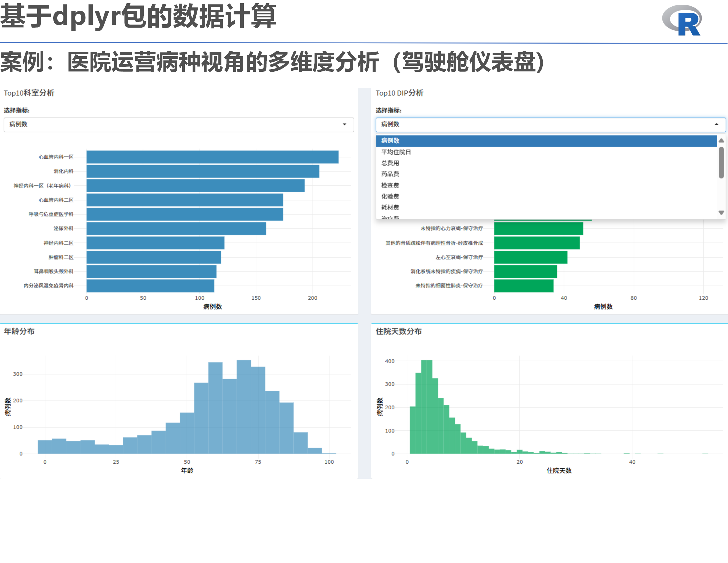Viewport: 728px width, 563px height.
Task: Click the 心血管内科二区 axis label
Action: pyautogui.click(x=56, y=200)
